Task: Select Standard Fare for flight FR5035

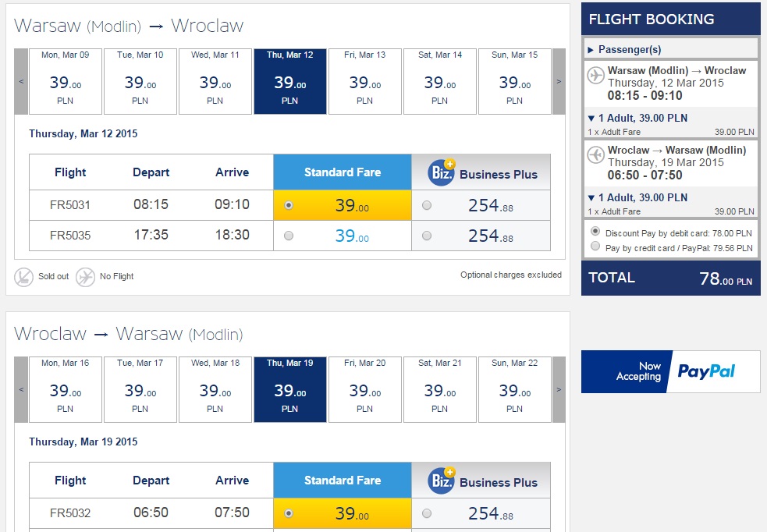Action: [289, 236]
